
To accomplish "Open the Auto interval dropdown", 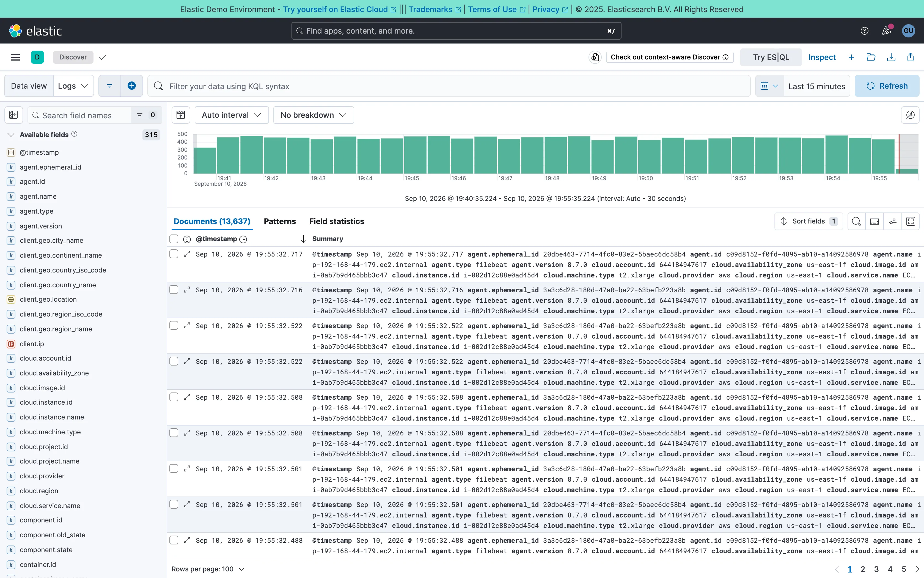I will click(232, 115).
